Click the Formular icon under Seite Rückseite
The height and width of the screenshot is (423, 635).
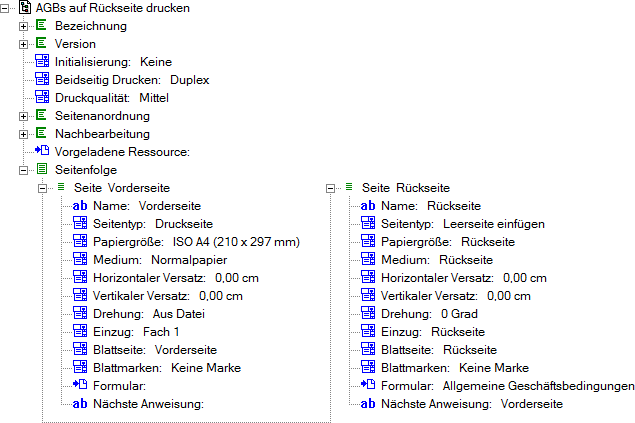368,386
